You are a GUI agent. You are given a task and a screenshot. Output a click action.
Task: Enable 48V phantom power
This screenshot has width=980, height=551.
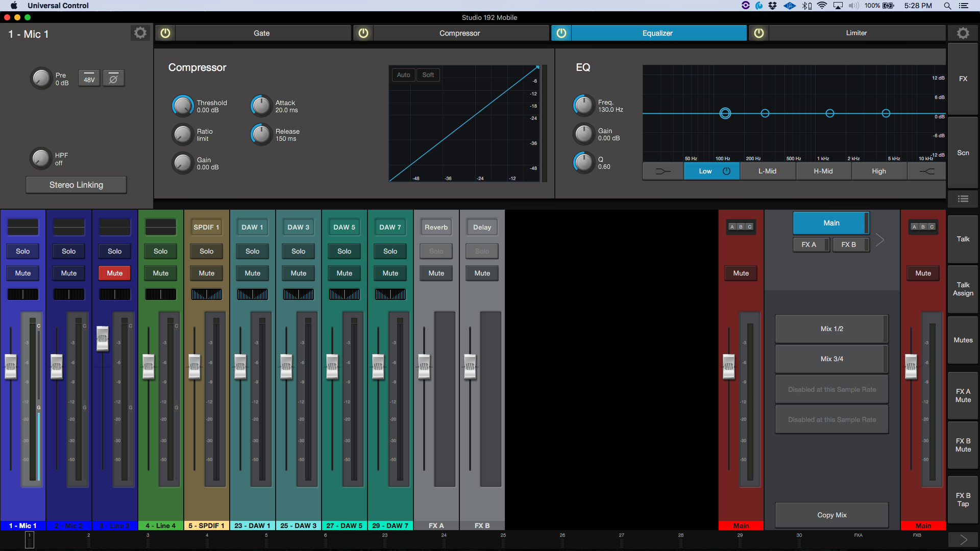[89, 78]
